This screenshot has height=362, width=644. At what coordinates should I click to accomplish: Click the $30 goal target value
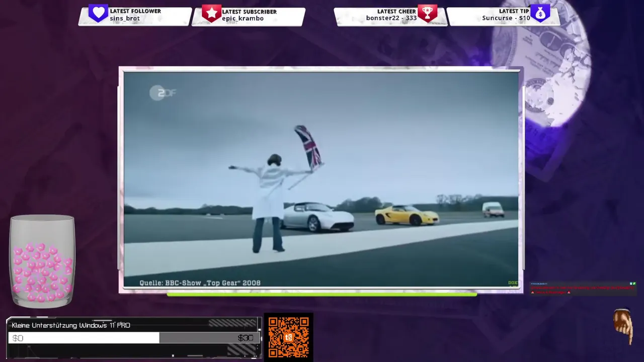tap(246, 338)
